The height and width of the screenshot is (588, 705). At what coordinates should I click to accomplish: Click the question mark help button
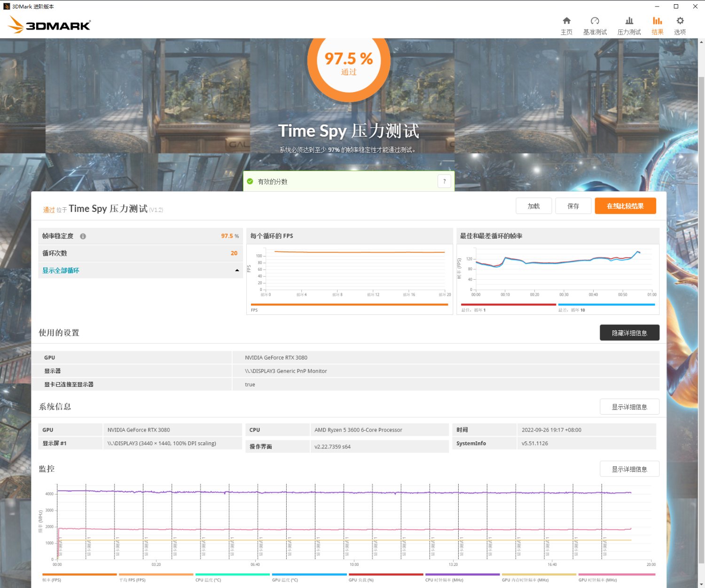[x=444, y=181]
